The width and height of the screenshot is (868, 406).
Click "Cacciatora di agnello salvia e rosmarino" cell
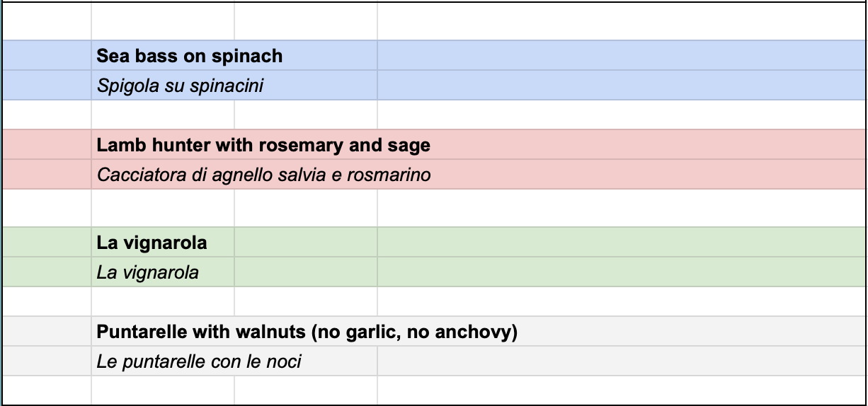click(x=263, y=175)
